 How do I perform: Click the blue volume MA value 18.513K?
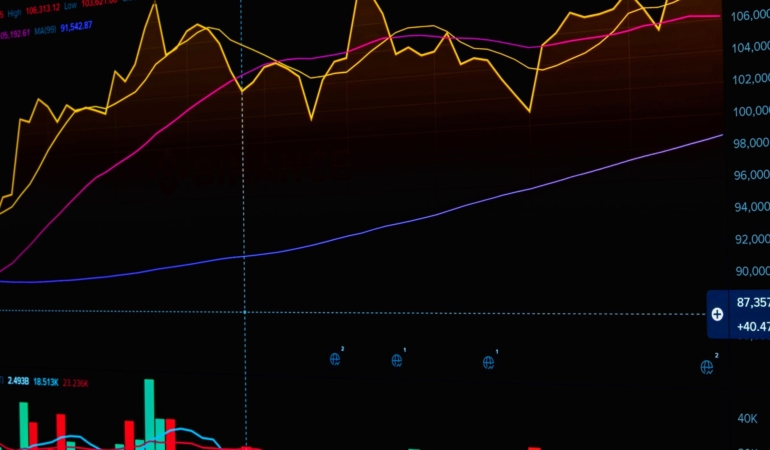point(46,382)
